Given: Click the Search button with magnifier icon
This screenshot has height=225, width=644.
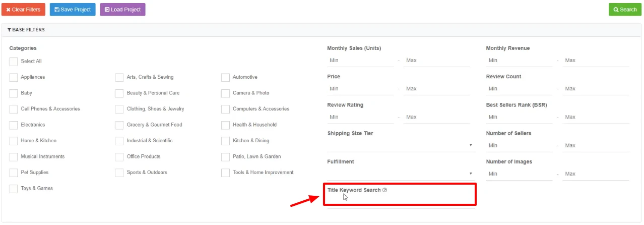Looking at the screenshot, I should 625,10.
